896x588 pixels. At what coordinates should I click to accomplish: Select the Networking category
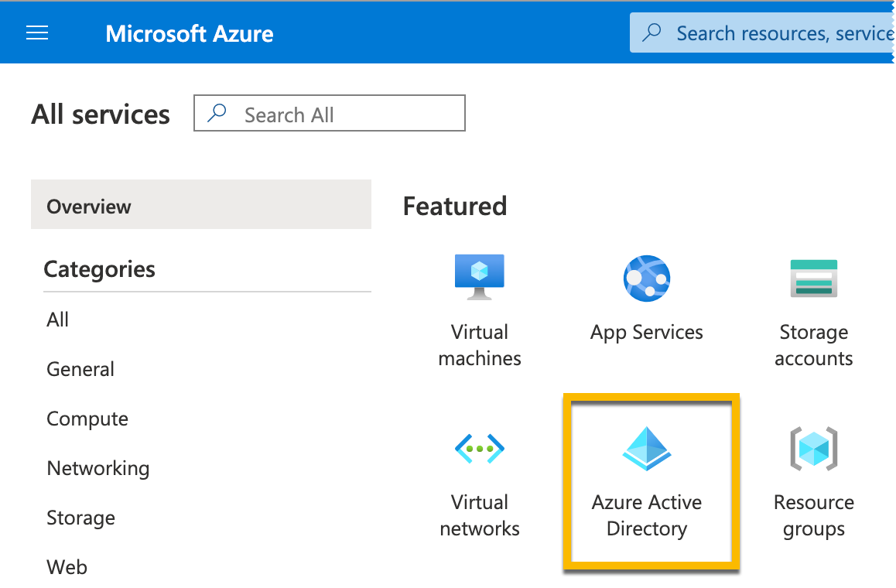coord(98,469)
